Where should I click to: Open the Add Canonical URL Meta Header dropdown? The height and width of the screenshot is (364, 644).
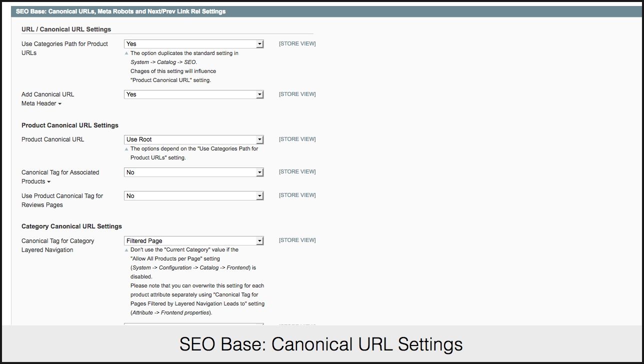coord(193,94)
